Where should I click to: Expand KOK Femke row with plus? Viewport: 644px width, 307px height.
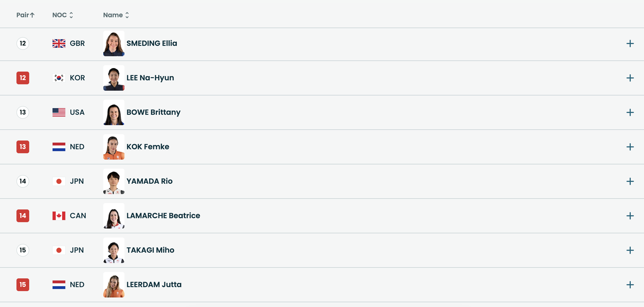tap(630, 147)
